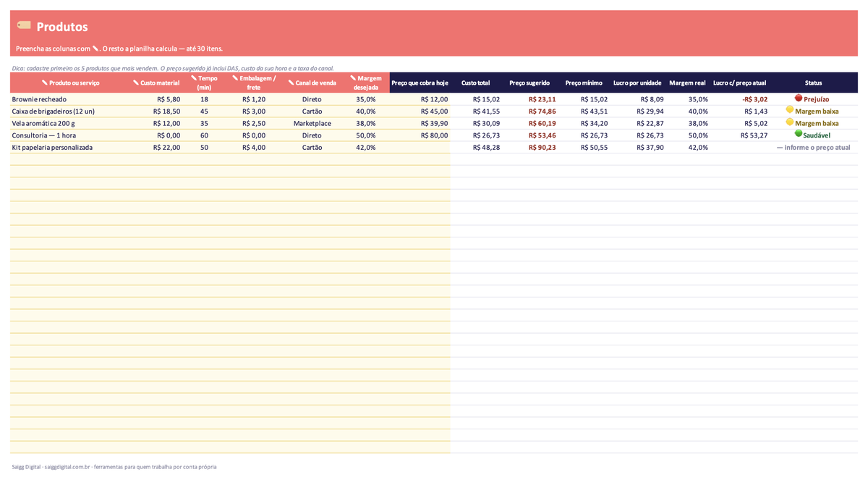
Task: Click the Margem real column header
Action: (x=687, y=83)
